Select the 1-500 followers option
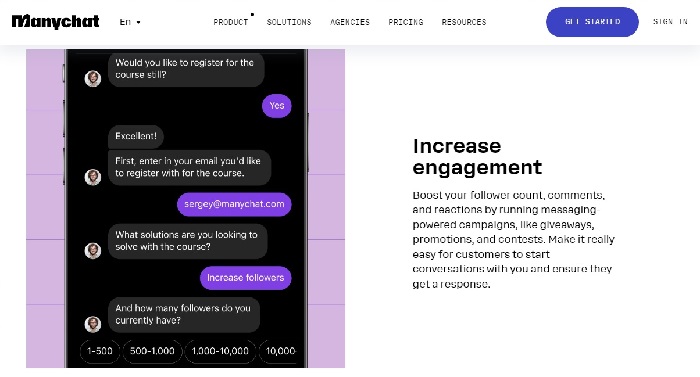 coord(100,351)
